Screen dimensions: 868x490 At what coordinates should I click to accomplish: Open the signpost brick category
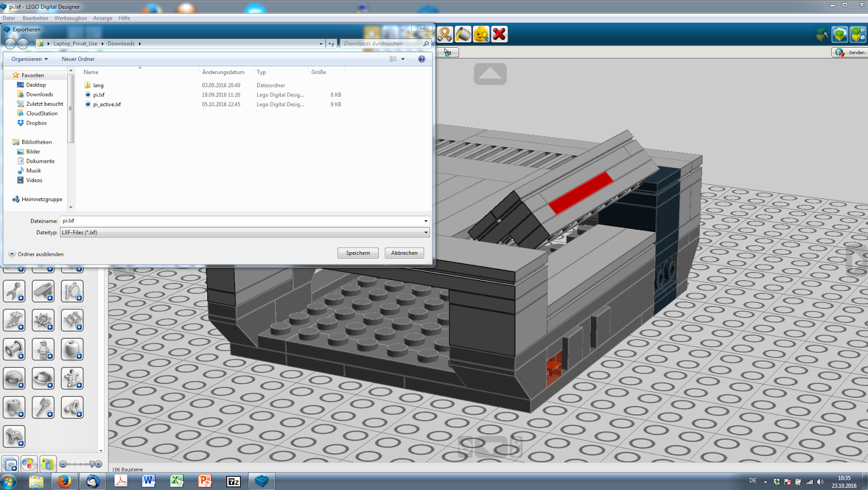[72, 292]
